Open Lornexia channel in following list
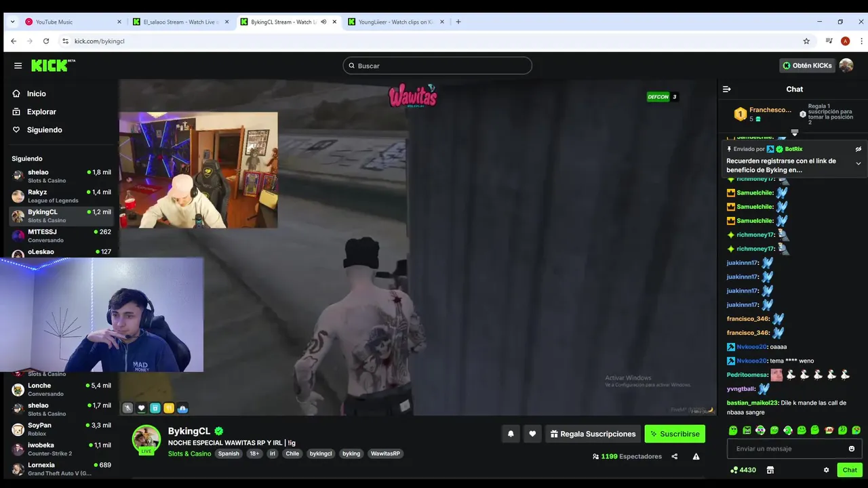 pos(61,468)
